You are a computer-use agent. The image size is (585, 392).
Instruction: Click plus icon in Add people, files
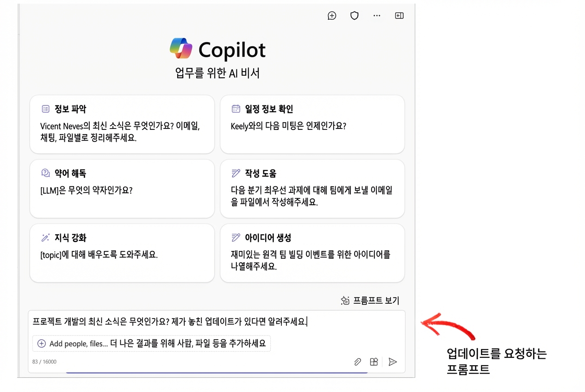point(42,343)
